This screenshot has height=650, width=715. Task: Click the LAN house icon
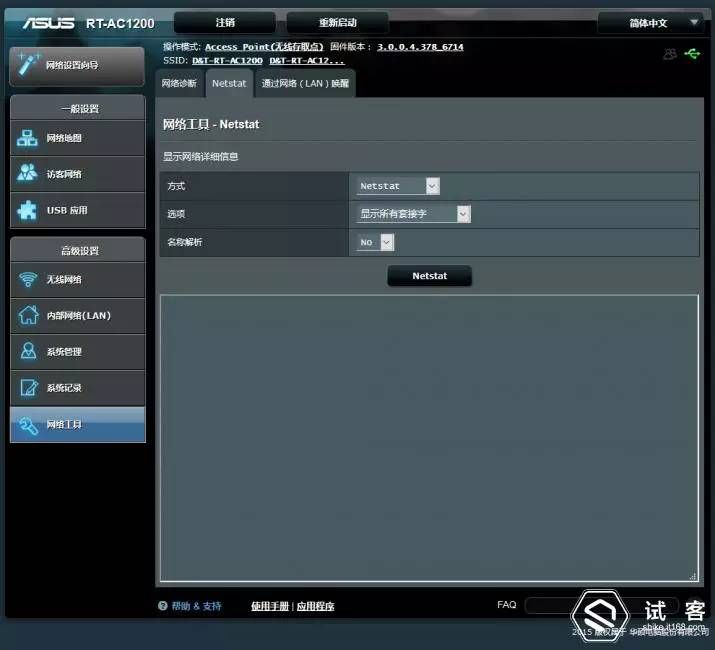tap(28, 315)
